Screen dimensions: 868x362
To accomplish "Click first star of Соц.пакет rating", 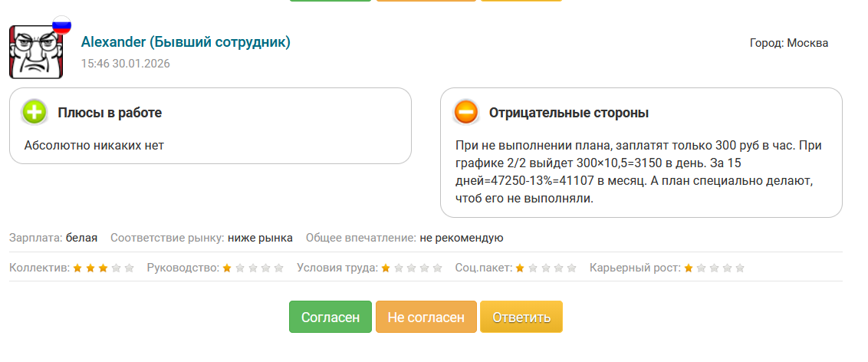I will 520,268.
